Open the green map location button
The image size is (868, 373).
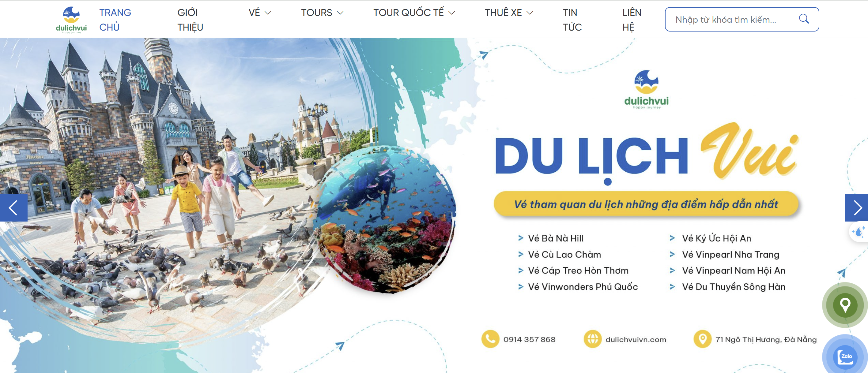pos(845,305)
